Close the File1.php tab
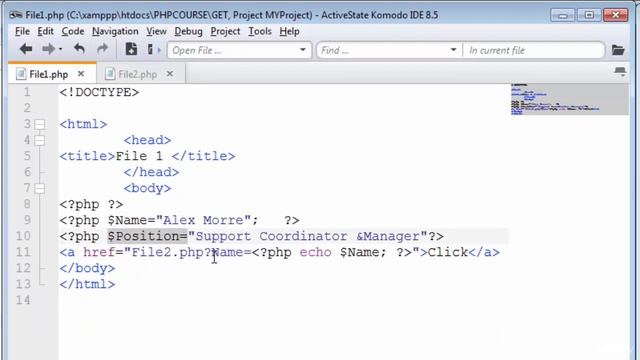 point(81,74)
